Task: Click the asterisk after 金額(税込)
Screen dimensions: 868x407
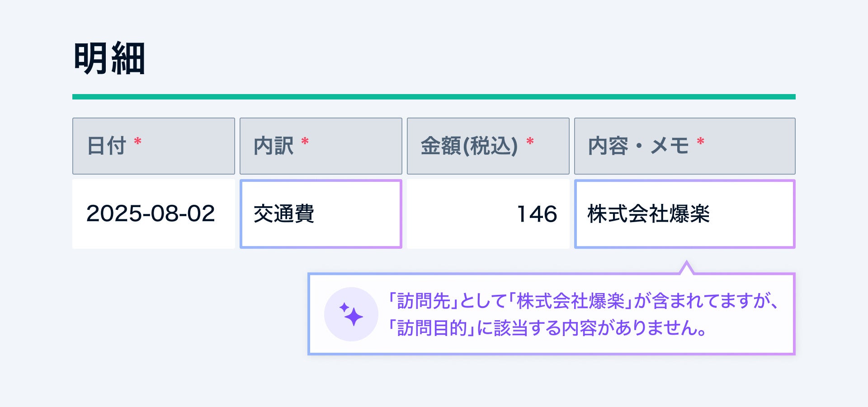Action: [x=530, y=142]
